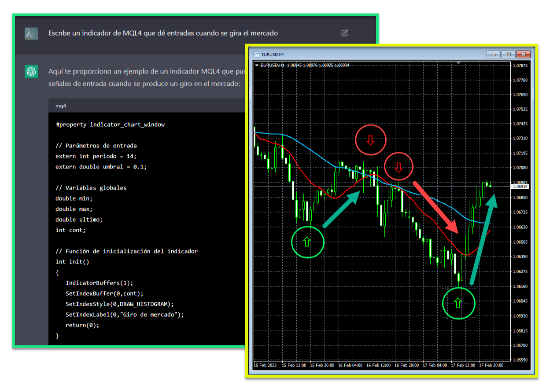Click price axis label 1.07760
This screenshot has width=546, height=392.
[x=520, y=80]
